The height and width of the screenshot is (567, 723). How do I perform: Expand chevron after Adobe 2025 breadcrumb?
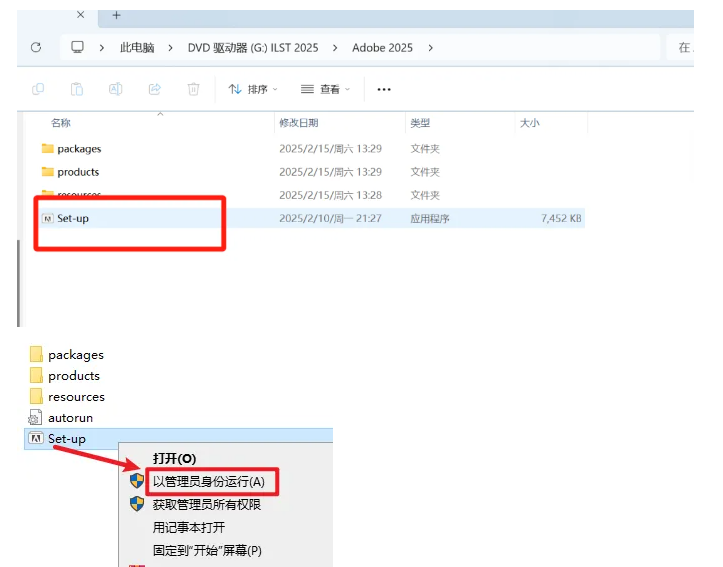coord(430,48)
